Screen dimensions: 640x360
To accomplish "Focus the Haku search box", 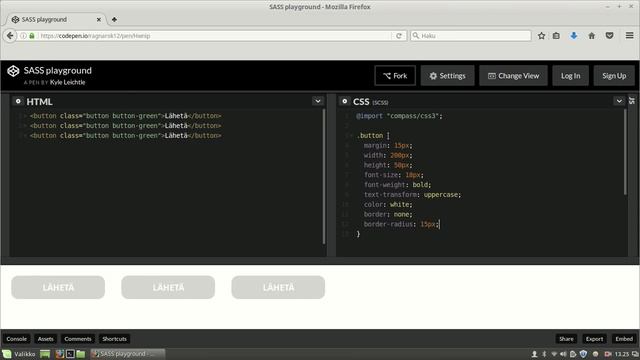I will tap(471, 36).
